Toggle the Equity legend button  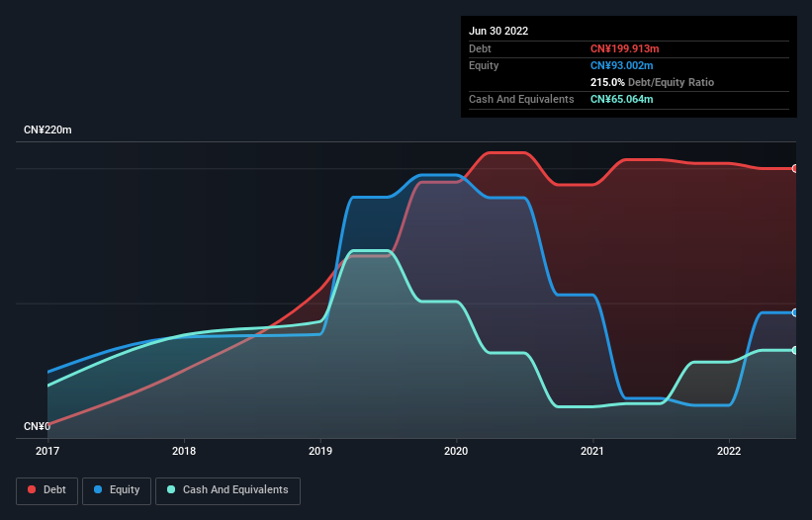[117, 490]
